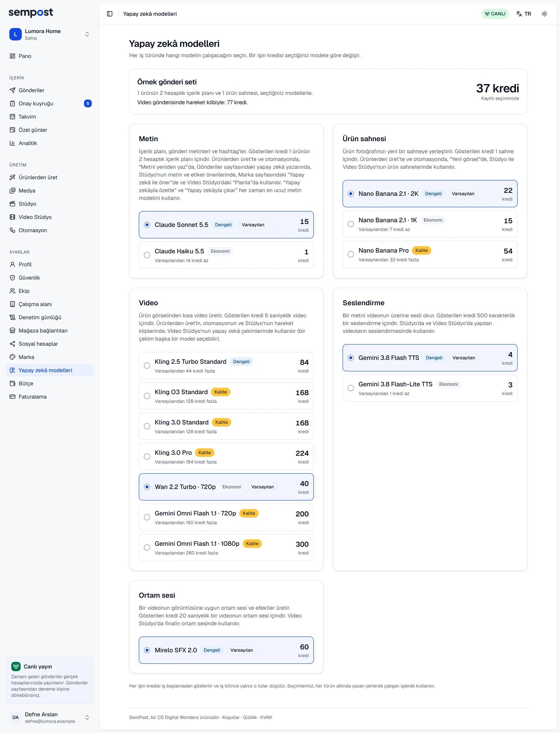Open Marka palette icon
Viewport: 560px width, 733px height.
click(13, 357)
